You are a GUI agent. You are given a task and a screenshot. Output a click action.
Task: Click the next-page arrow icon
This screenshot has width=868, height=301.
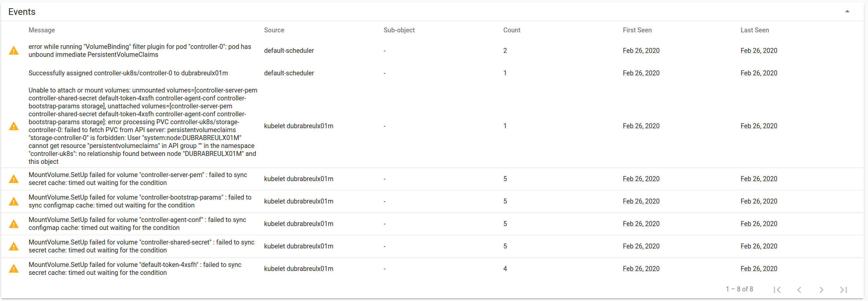pos(821,289)
